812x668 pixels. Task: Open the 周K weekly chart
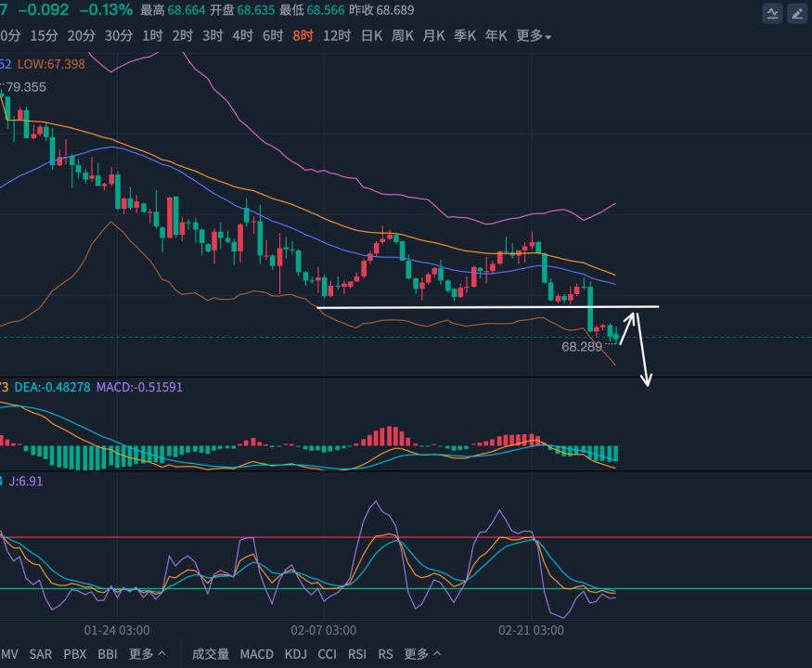coord(403,36)
